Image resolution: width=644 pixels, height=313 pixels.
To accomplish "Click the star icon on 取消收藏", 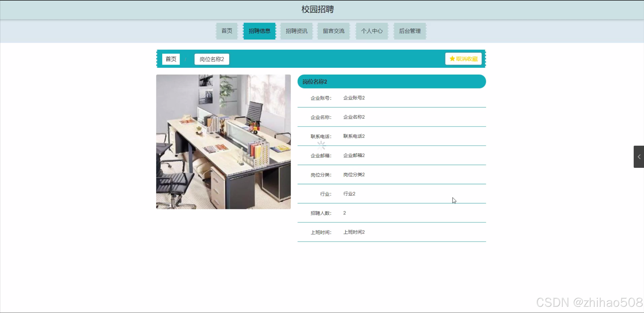I will 452,59.
